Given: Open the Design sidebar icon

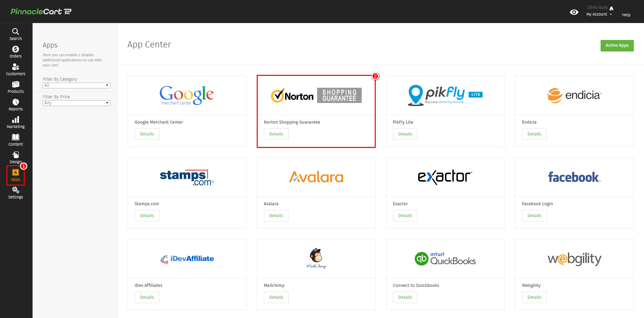Looking at the screenshot, I should [x=16, y=155].
